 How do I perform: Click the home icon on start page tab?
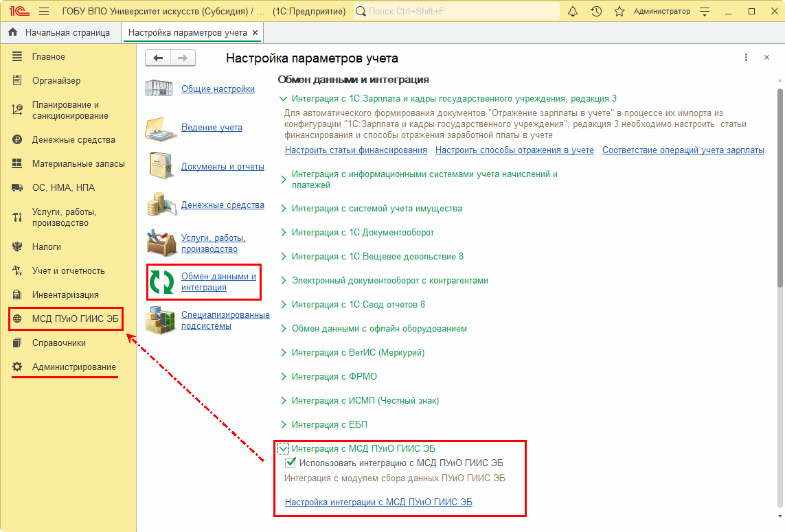point(13,32)
